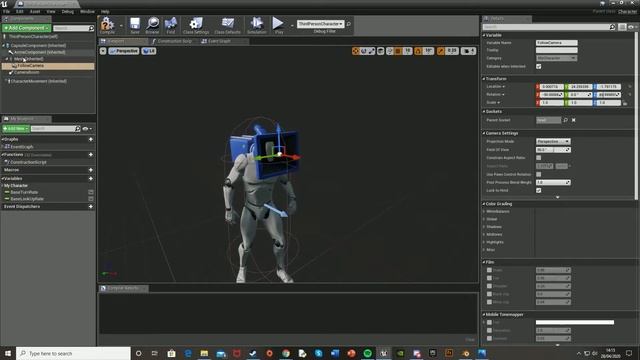Image resolution: width=640 pixels, height=360 pixels.
Task: Select the translate gizmo mode in viewport
Action: coord(356,51)
